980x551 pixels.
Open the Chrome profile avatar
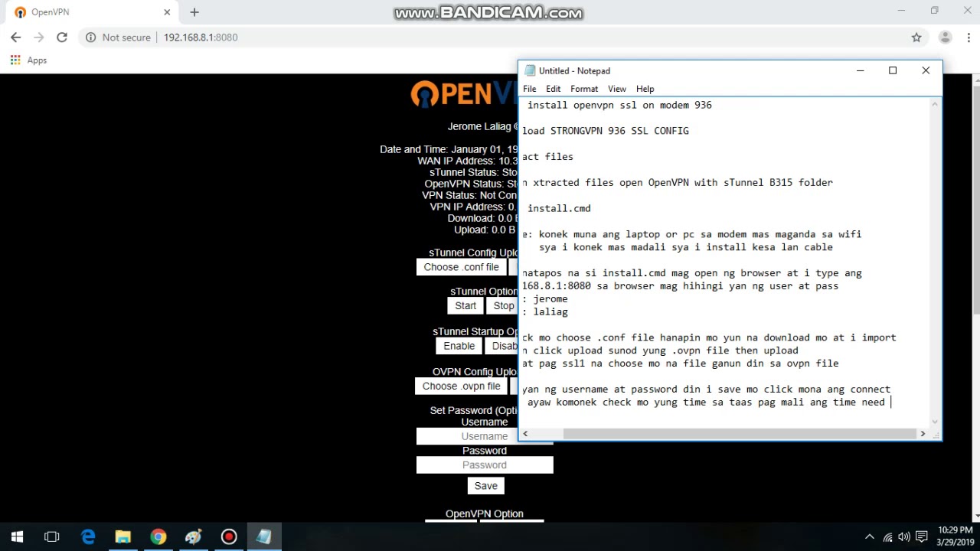point(945,37)
